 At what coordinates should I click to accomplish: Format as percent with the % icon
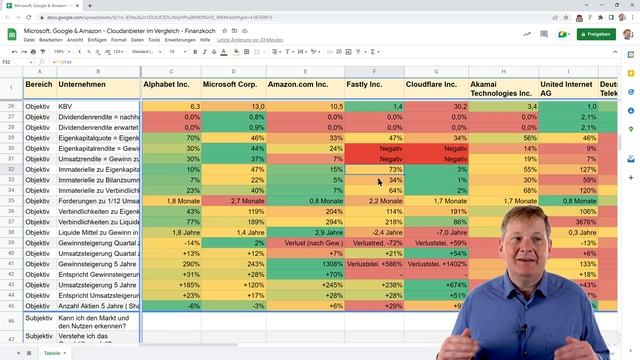(89, 52)
